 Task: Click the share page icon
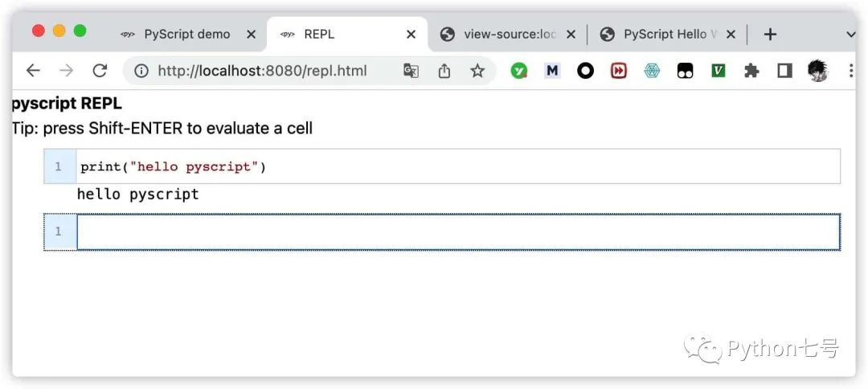pyautogui.click(x=444, y=71)
